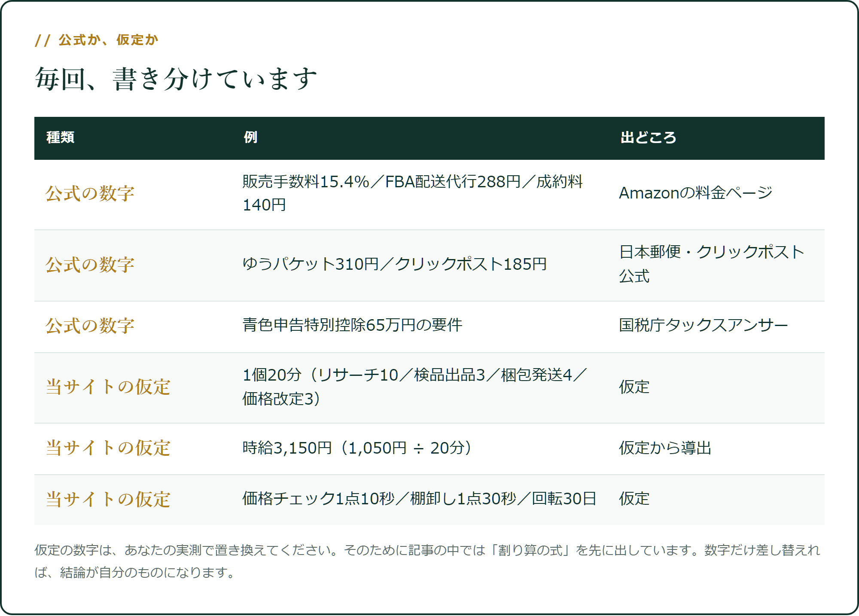The height and width of the screenshot is (616, 859).
Task: Click 当サイトの仮定 in the 1個20分 row
Action: point(108,387)
